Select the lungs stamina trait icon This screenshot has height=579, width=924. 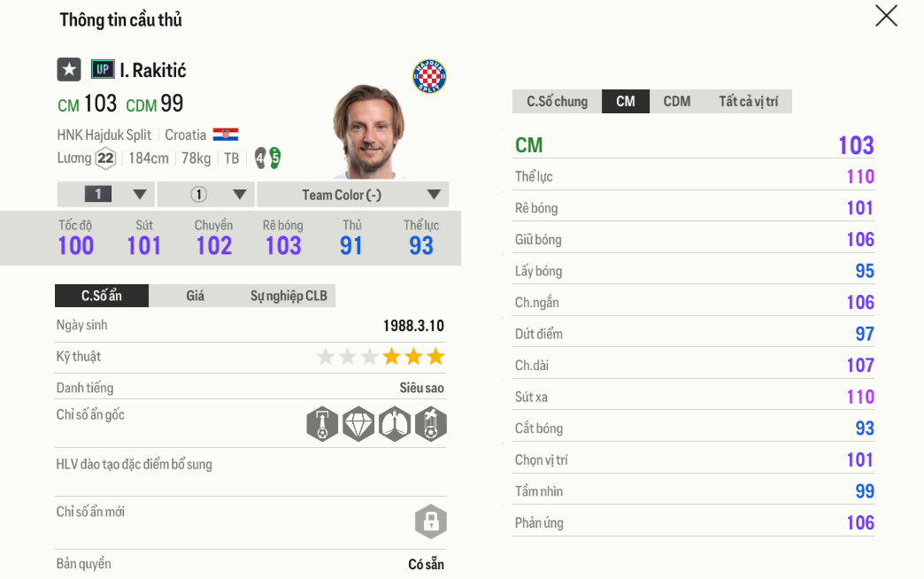point(394,423)
